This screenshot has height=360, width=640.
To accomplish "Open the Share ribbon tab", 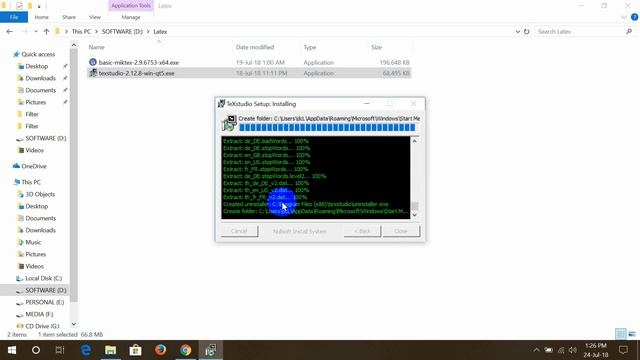I will 69,17.
